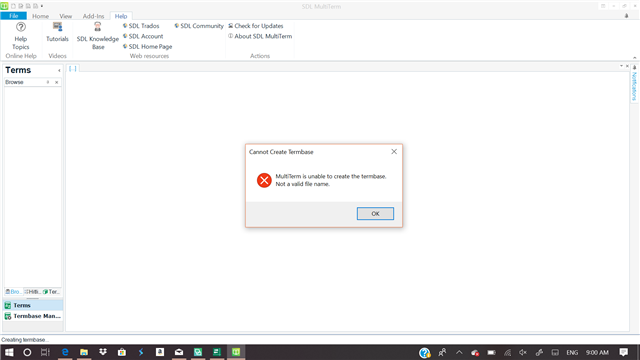Collapse the ribbon with the chevron
The width and height of the screenshot is (640, 360).
pos(635,58)
